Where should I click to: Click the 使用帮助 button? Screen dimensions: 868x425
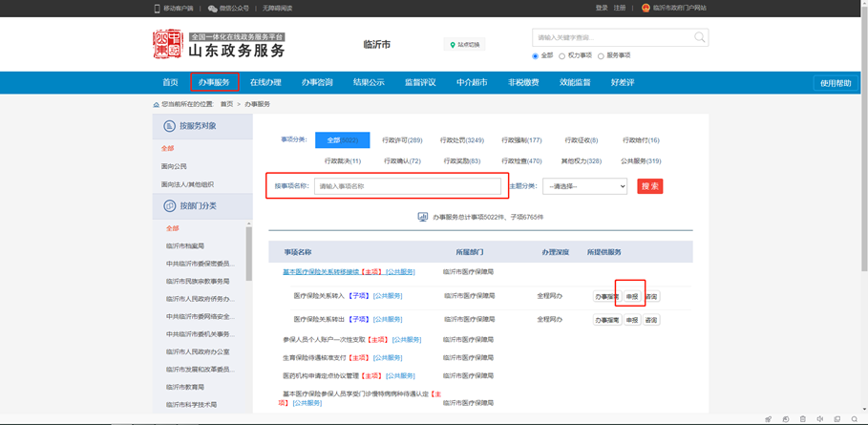pos(836,83)
